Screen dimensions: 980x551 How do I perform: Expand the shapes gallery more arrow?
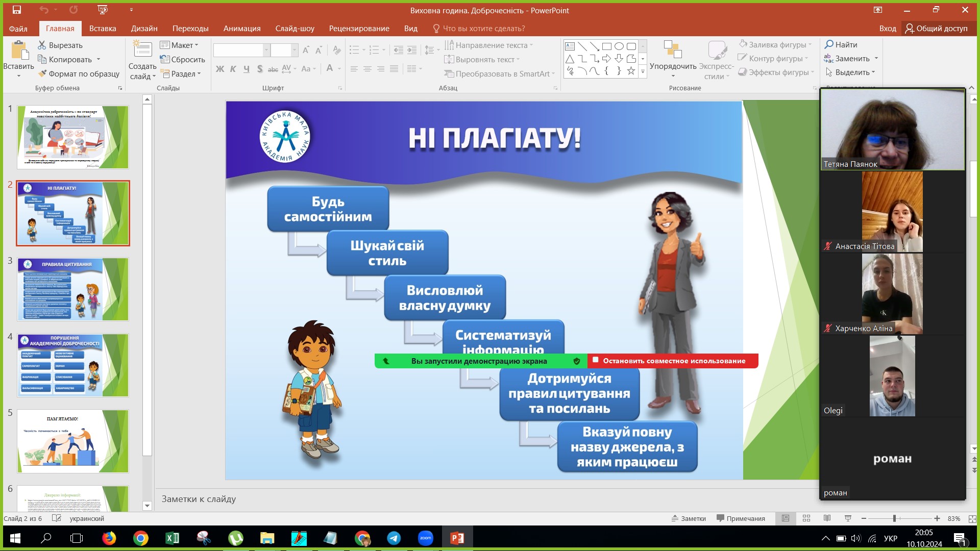[643, 72]
